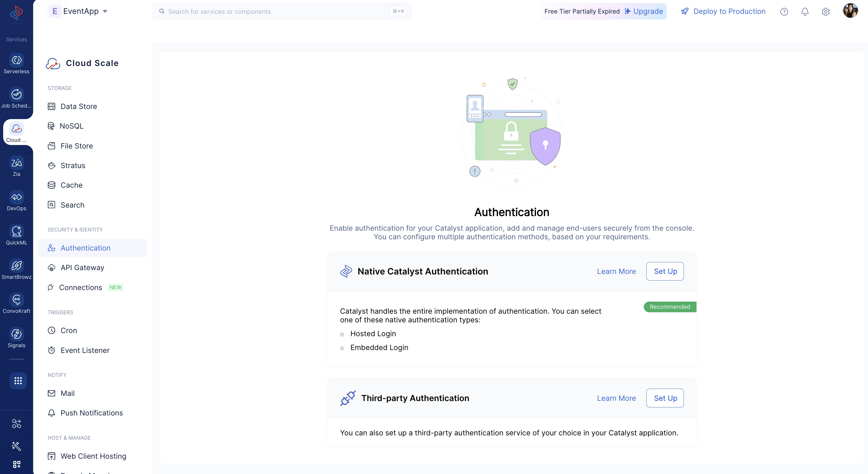Click the Free Tier Partially Expired text
Image resolution: width=868 pixels, height=474 pixels.
(582, 11)
